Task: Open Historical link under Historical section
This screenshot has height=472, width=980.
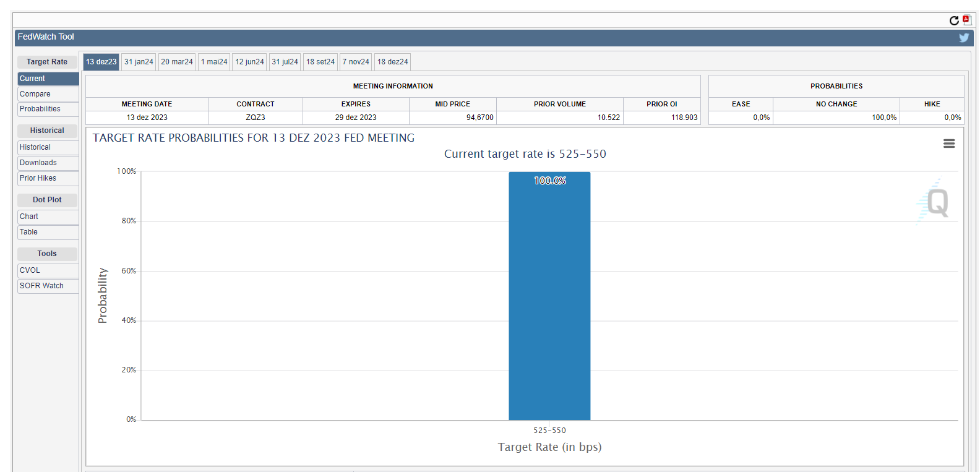Action: click(48, 147)
